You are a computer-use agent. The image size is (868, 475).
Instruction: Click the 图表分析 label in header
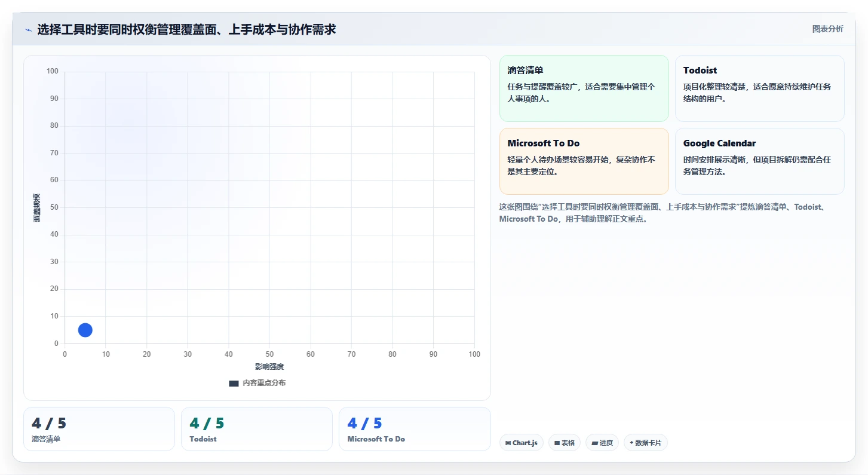[x=827, y=29]
